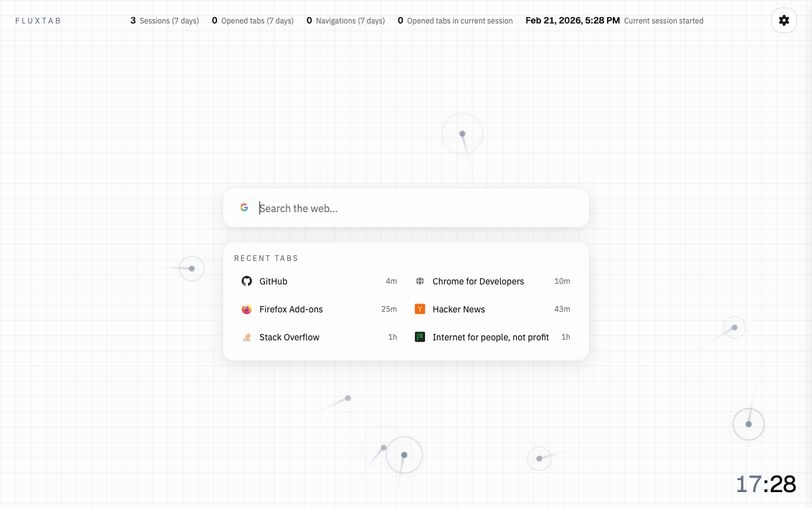Click the green terminal icon beside Internet for people
Image resolution: width=812 pixels, height=508 pixels.
420,337
